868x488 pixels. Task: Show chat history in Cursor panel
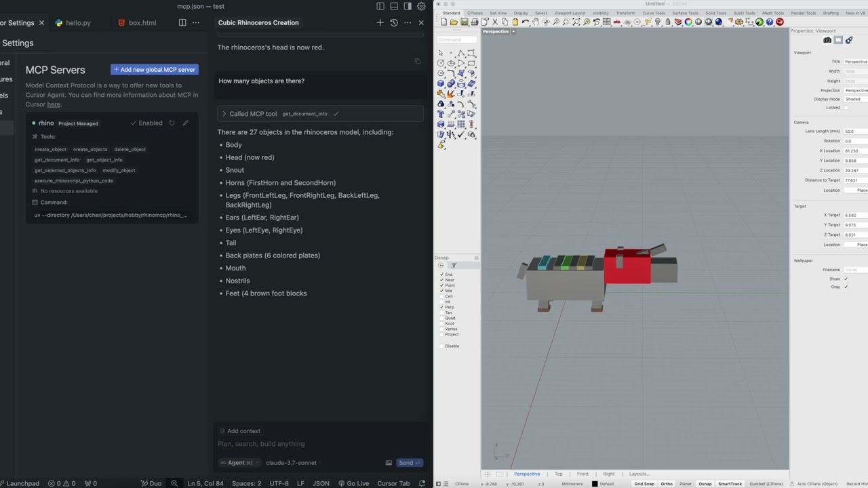(394, 22)
